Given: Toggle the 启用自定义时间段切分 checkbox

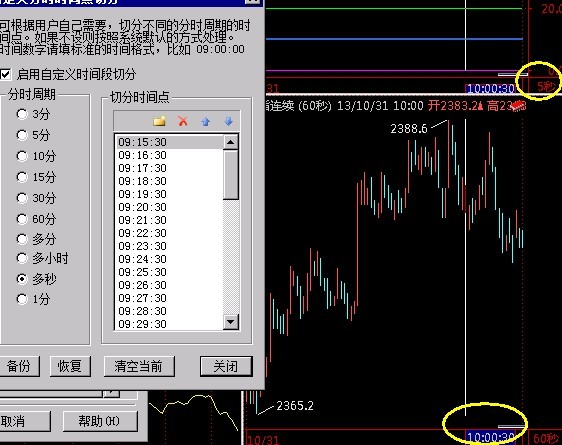Looking at the screenshot, I should (5, 75).
